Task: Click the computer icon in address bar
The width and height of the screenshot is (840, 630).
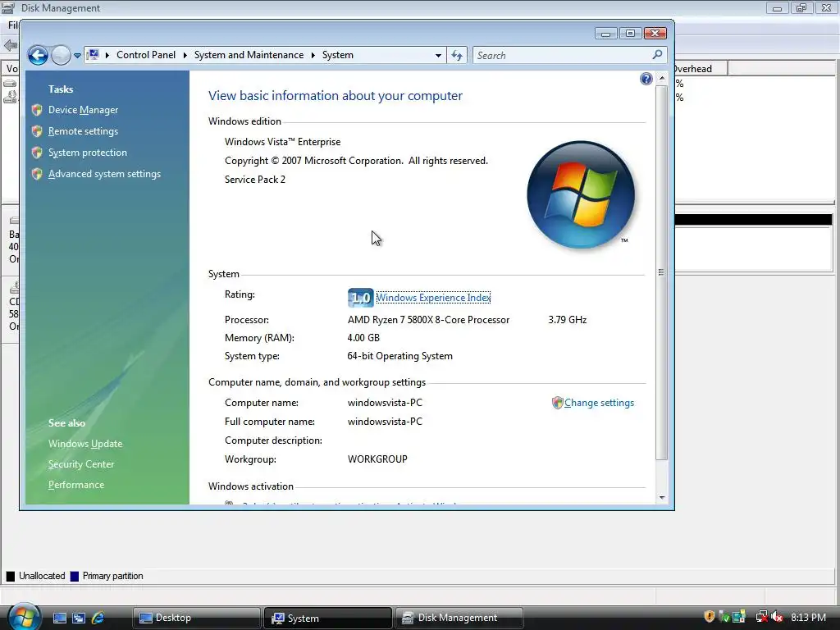Action: [x=94, y=55]
